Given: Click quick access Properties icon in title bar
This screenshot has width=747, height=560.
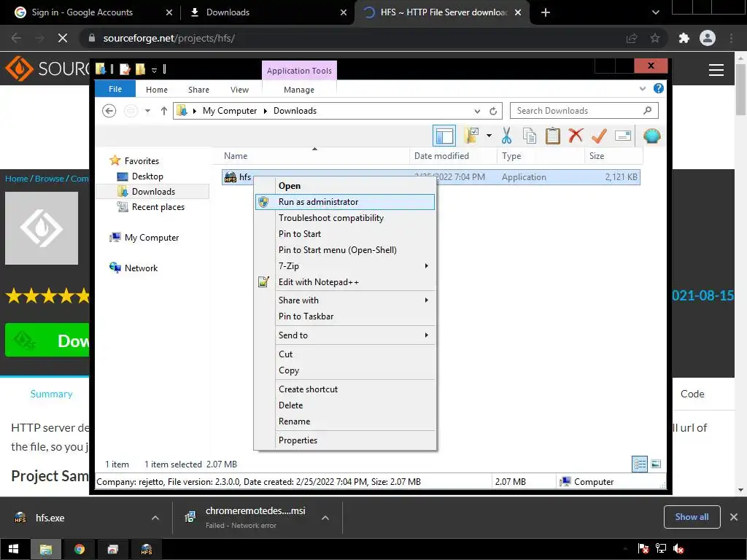Looking at the screenshot, I should tap(125, 69).
